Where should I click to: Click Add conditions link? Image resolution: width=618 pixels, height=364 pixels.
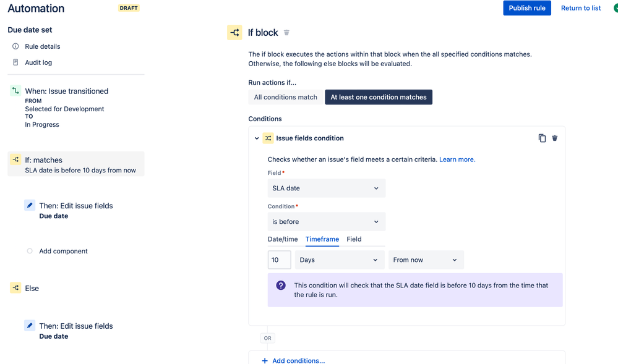pos(298,360)
